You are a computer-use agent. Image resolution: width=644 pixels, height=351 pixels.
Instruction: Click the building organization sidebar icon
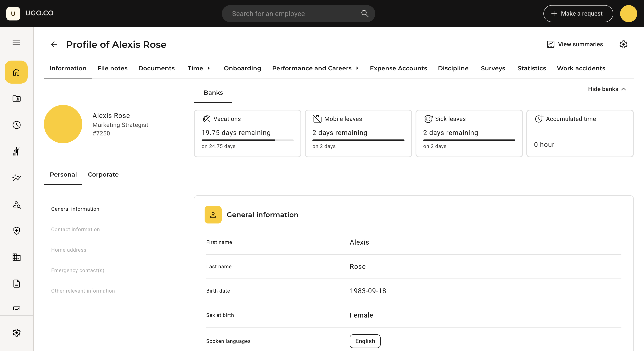click(x=16, y=257)
